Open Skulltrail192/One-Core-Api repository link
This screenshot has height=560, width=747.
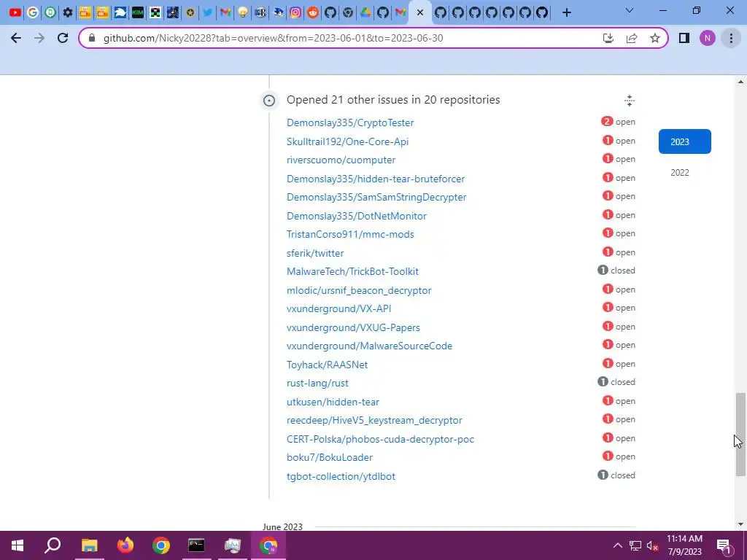(348, 141)
